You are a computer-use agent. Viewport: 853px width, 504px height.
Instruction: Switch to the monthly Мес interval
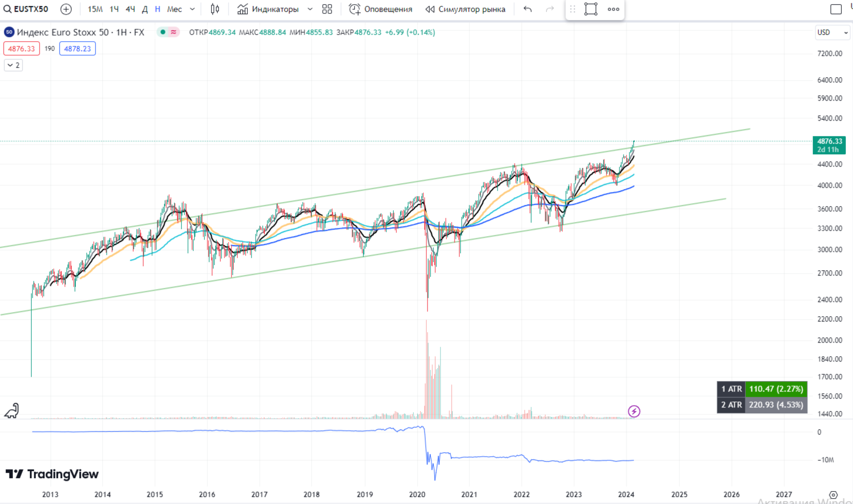pos(174,9)
